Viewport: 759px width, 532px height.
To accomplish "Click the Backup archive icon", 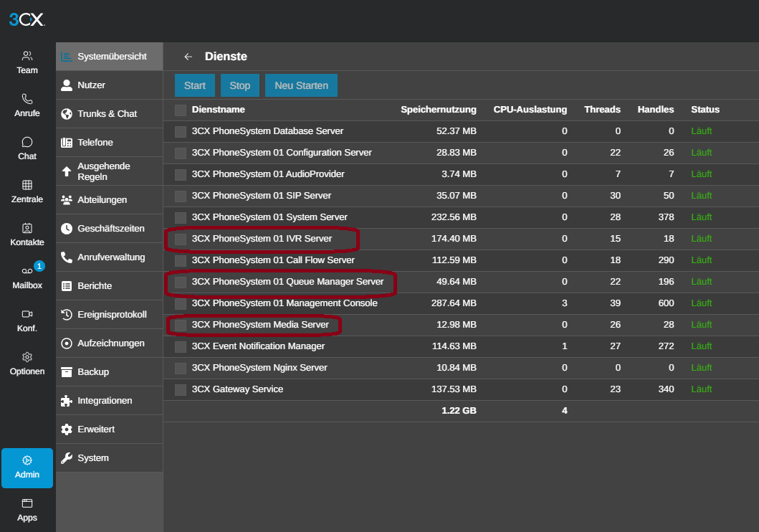I will (67, 372).
